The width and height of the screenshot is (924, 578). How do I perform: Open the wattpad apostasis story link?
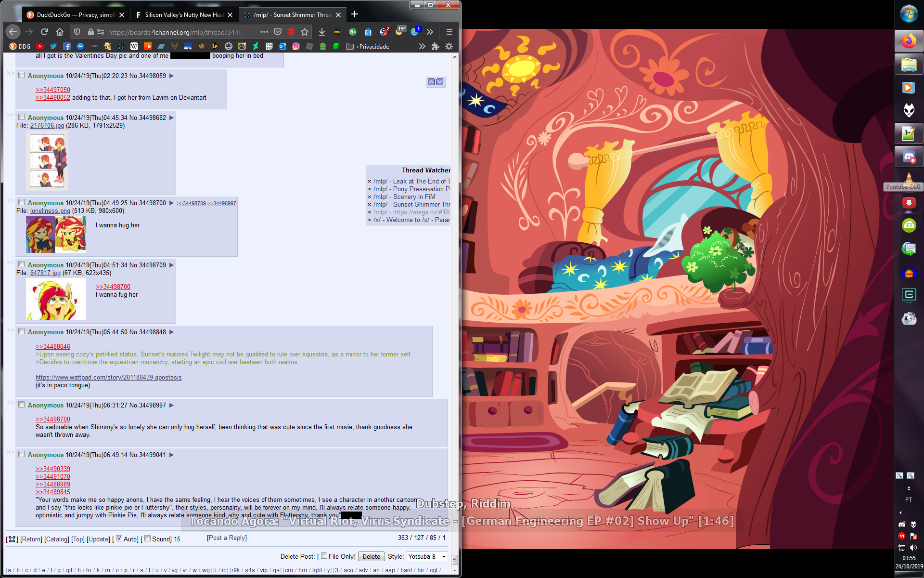pos(109,377)
